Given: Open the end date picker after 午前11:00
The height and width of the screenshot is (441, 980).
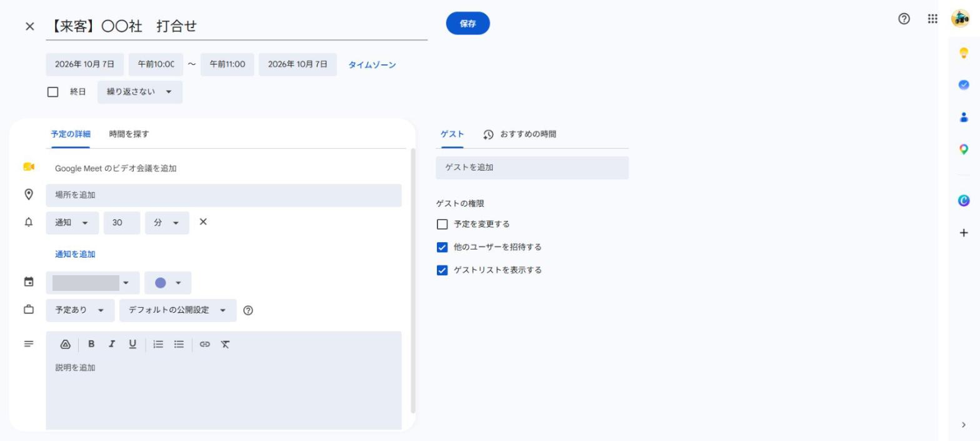Looking at the screenshot, I should tap(297, 64).
